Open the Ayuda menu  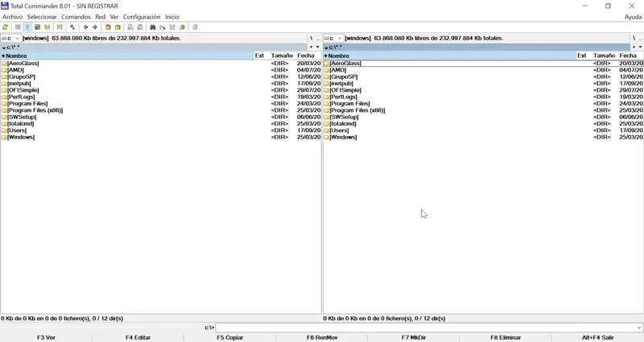click(x=633, y=17)
